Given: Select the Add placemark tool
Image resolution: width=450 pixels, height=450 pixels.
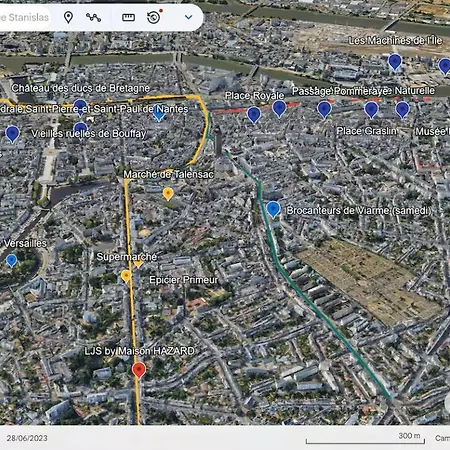Looking at the screenshot, I should [68, 17].
